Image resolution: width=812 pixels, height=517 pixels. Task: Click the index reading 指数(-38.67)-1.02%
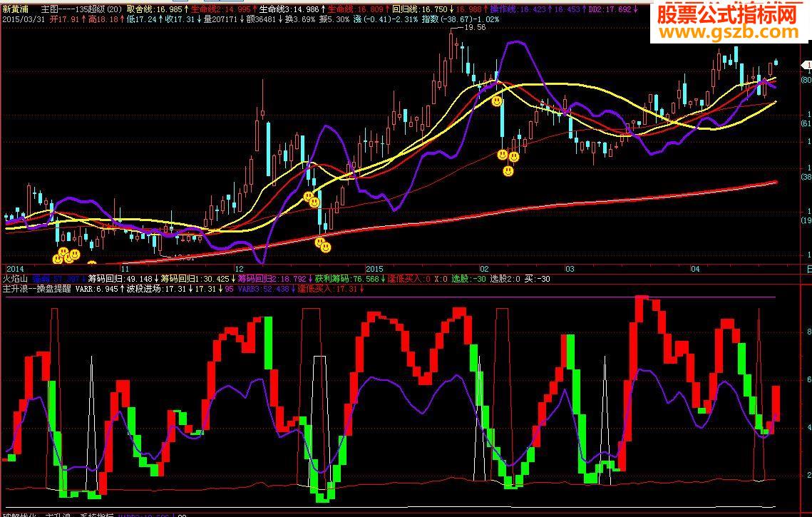point(461,19)
